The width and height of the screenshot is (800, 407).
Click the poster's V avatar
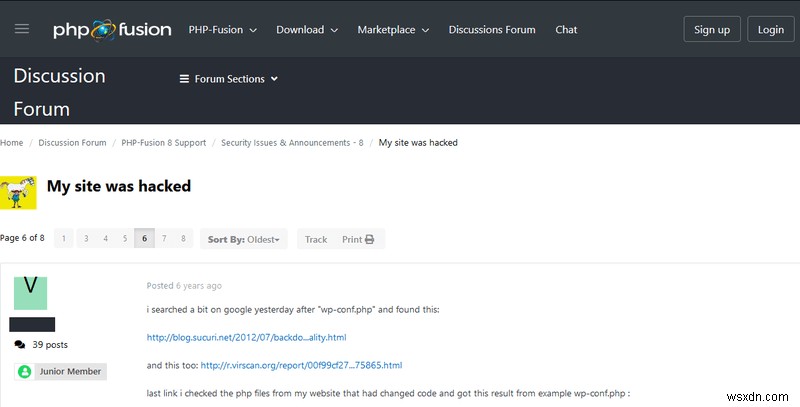coord(30,291)
